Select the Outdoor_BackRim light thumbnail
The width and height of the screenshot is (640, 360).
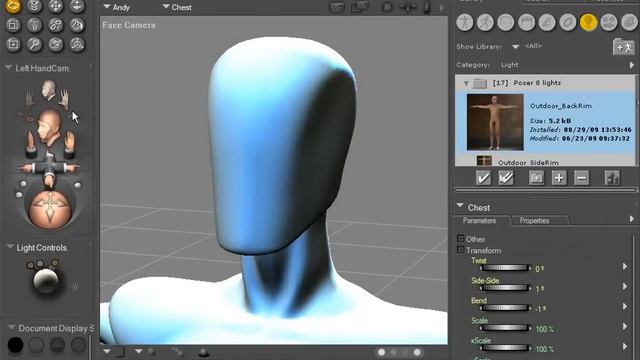pyautogui.click(x=495, y=122)
